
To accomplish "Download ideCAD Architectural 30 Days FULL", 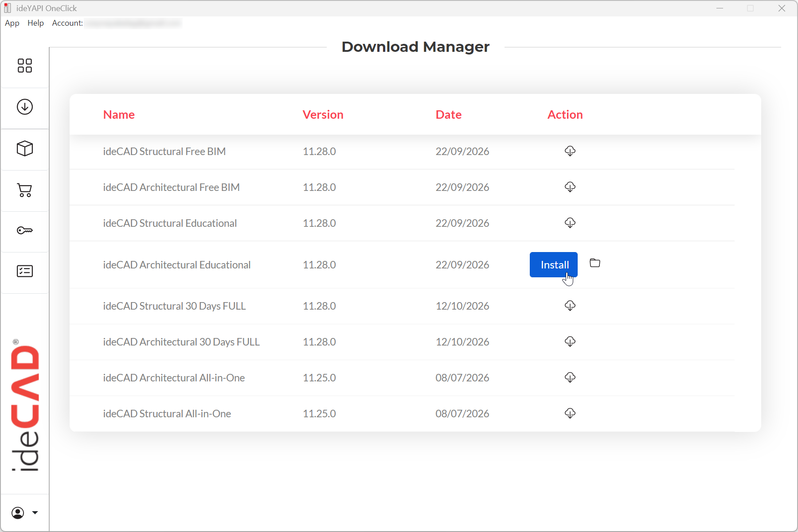I will [x=570, y=342].
